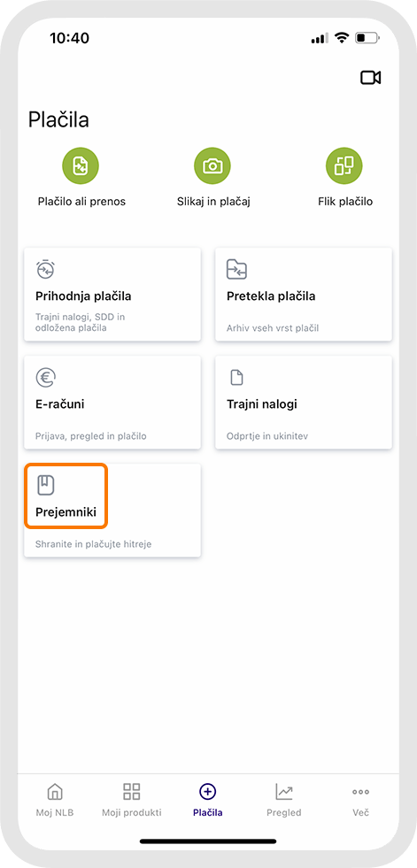Tap the euro icon in E-računi
Viewport: 417px width, 868px height.
pos(46,378)
